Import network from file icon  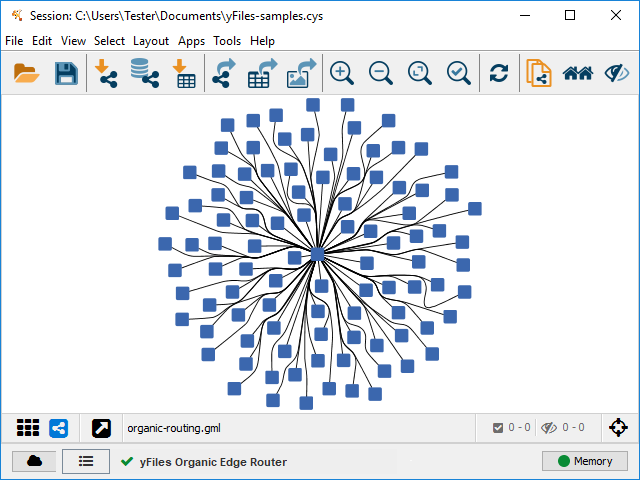coord(106,73)
